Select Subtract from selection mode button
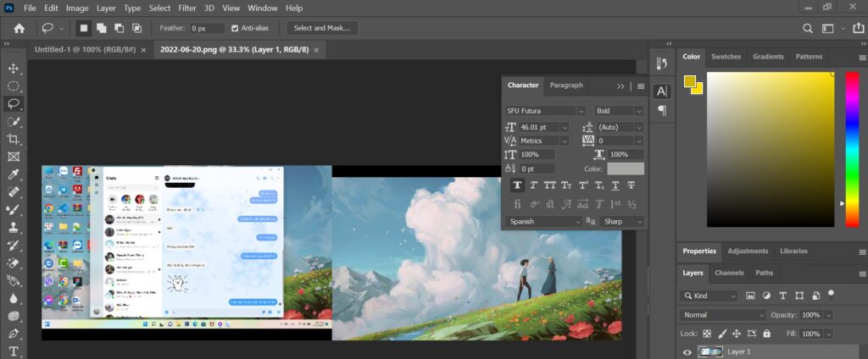 coord(119,28)
